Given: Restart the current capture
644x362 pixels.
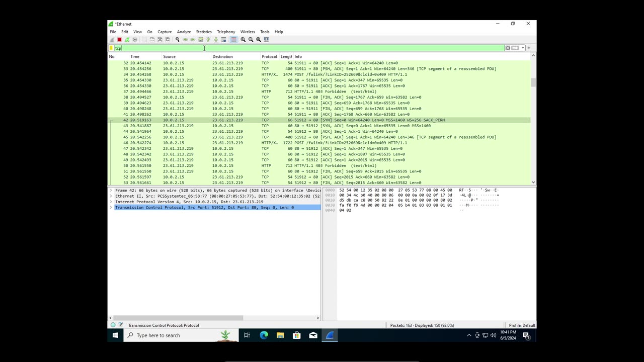Looking at the screenshot, I should (x=127, y=40).
